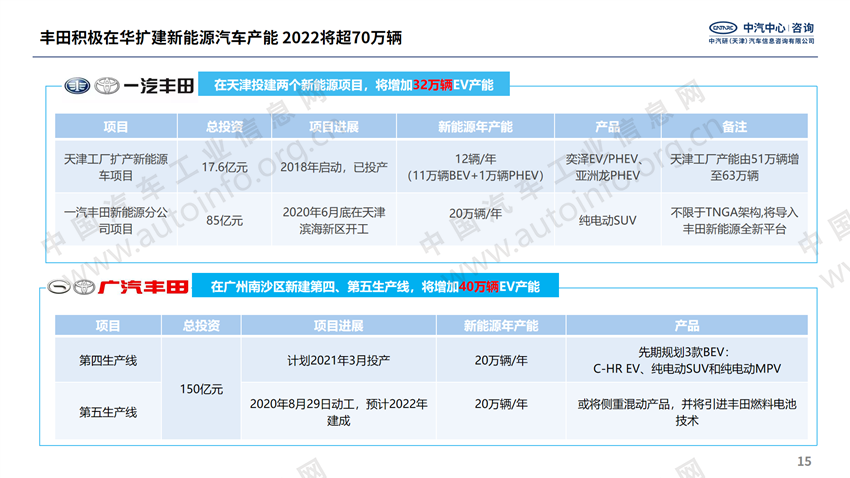
Task: Click the 第四生产线 row label
Action: pos(108,360)
